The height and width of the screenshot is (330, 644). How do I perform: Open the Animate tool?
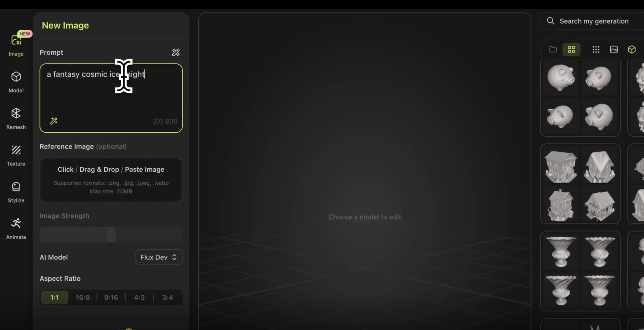[16, 228]
